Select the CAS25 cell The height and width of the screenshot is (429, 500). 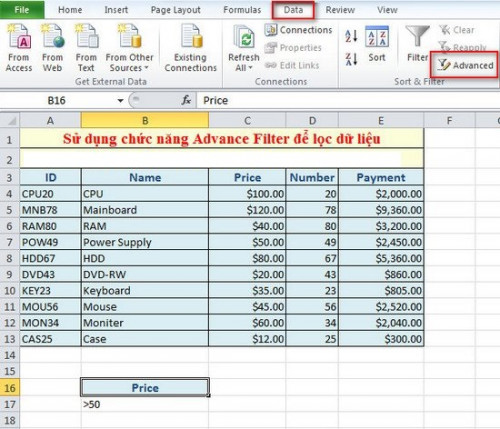click(50, 339)
